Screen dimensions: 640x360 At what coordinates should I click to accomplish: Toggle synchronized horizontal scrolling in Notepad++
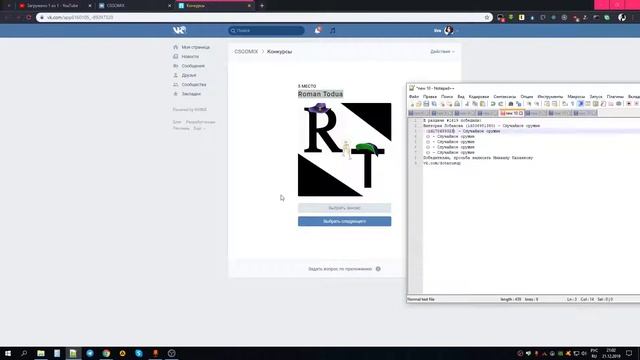pyautogui.click(x=554, y=104)
